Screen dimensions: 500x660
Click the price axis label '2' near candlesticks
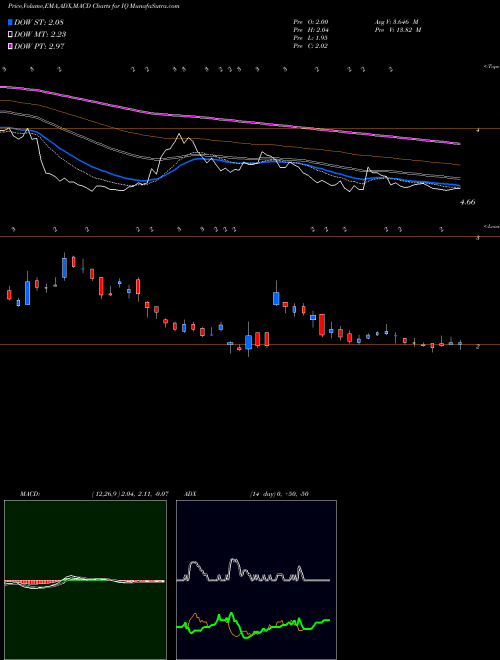click(x=477, y=347)
